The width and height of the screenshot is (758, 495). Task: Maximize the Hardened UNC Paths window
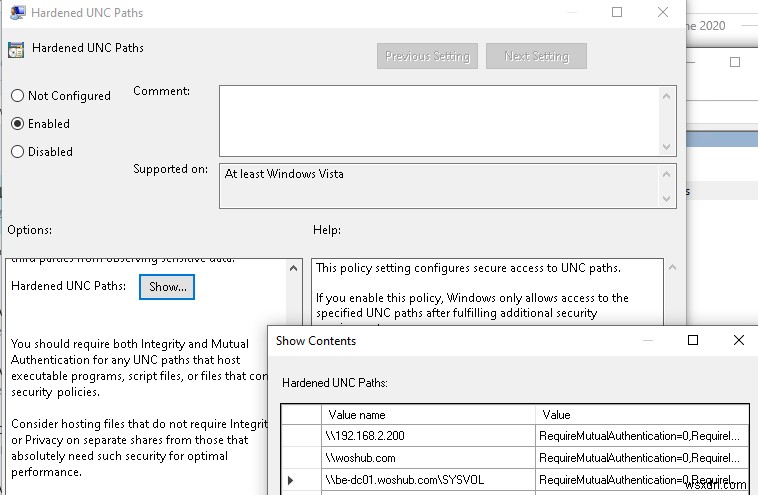click(617, 12)
